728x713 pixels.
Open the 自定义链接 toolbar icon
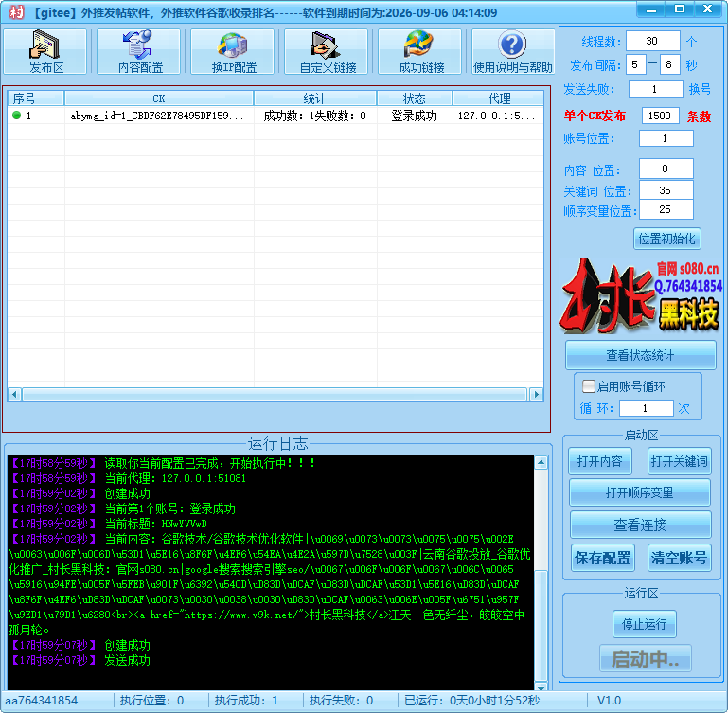327,51
